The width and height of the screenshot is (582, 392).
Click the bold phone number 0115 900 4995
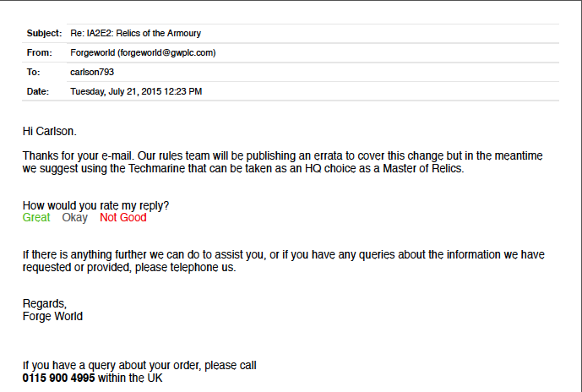click(58, 378)
